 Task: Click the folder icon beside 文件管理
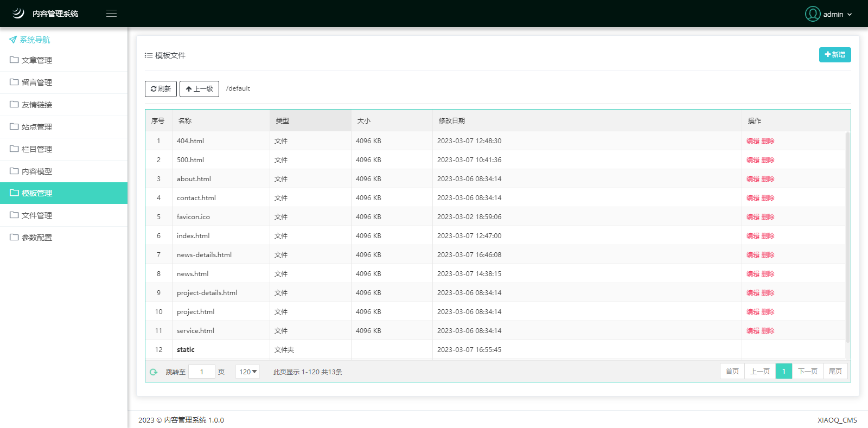click(x=14, y=215)
